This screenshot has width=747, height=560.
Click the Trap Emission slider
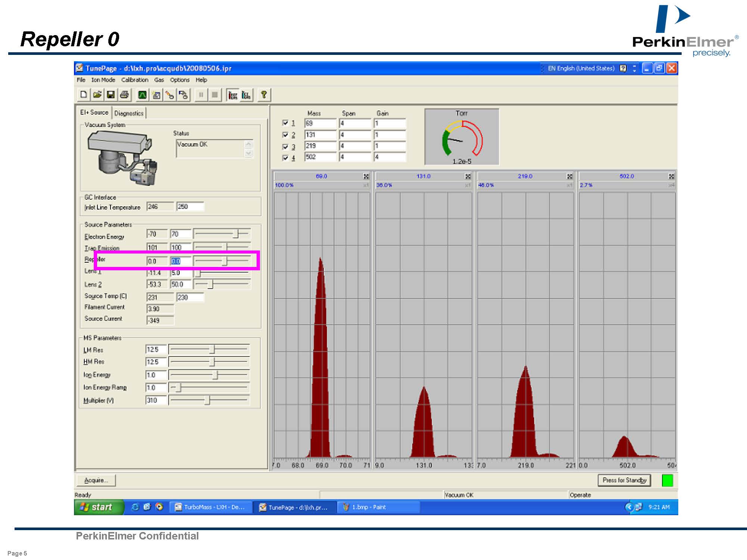(x=222, y=247)
